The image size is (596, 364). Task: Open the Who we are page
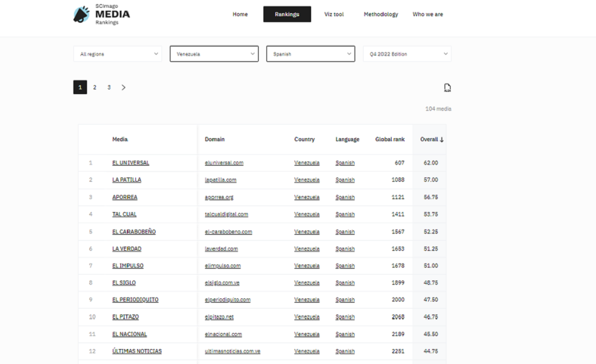coord(428,14)
